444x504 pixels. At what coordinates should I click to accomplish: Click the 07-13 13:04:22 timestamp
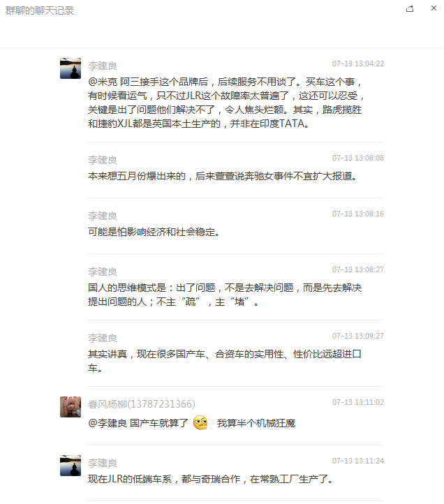pyautogui.click(x=358, y=64)
